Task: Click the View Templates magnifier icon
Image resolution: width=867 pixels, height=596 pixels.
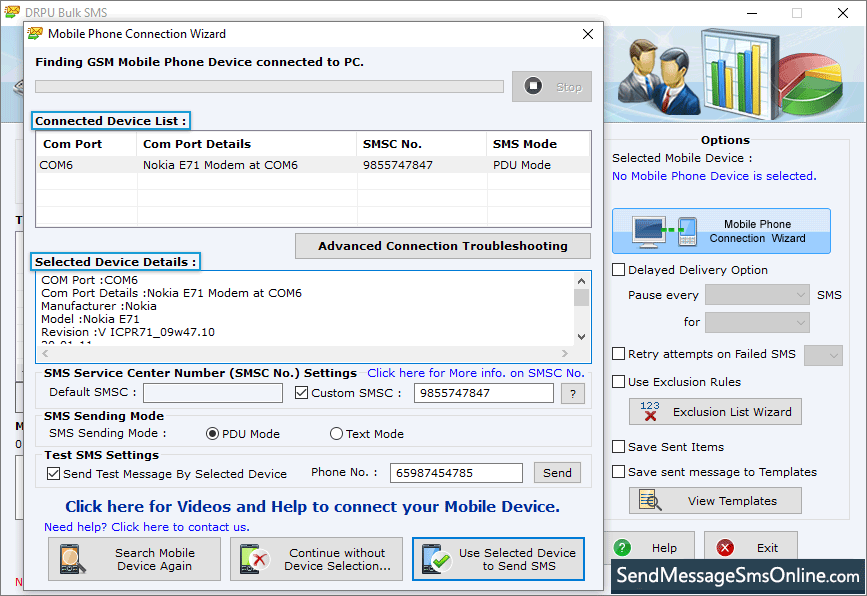Action: click(x=650, y=500)
